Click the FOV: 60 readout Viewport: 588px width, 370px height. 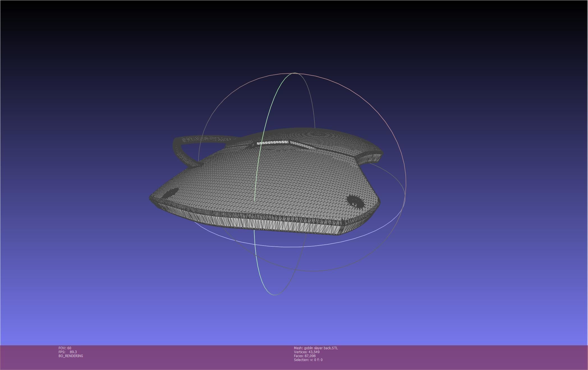pos(65,348)
